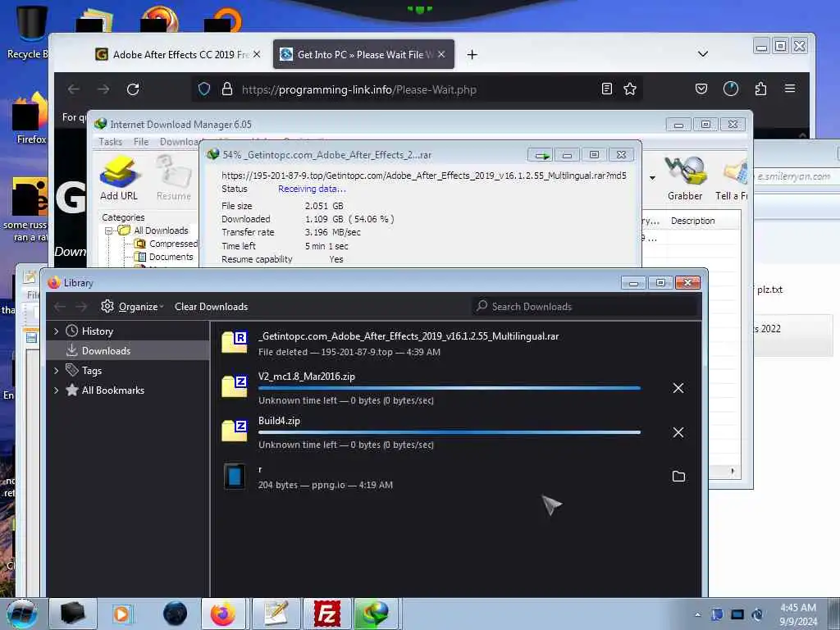Image resolution: width=840 pixels, height=630 pixels.
Task: Open Recycle Bin on the desktop
Action: coord(30,32)
